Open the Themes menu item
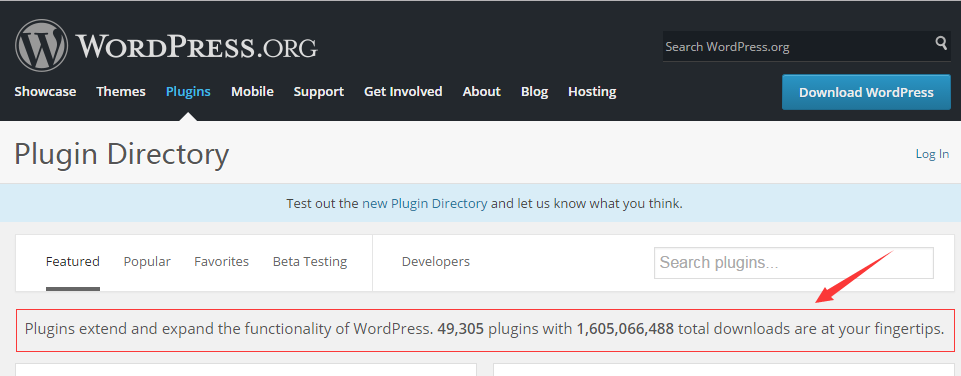961x376 pixels. [x=121, y=91]
